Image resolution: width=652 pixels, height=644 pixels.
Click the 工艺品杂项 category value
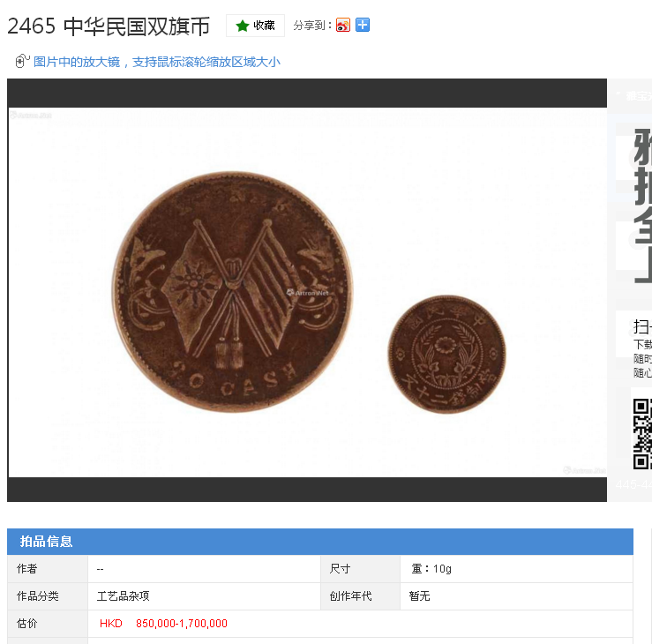(124, 595)
